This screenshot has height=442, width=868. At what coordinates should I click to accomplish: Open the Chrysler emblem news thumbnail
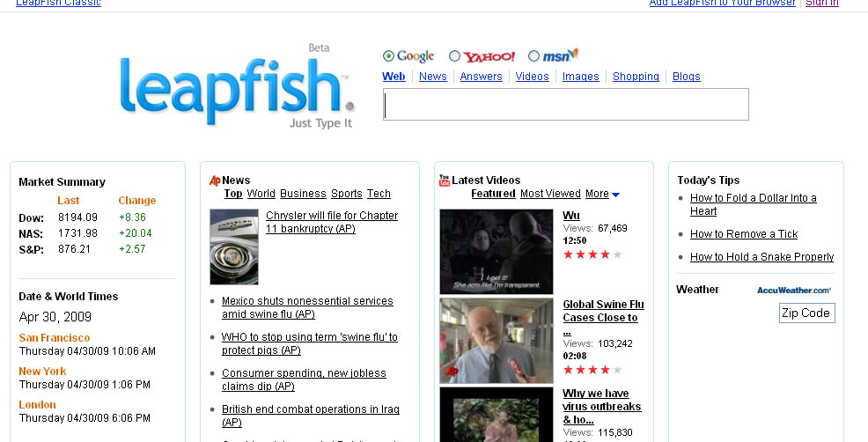[234, 247]
